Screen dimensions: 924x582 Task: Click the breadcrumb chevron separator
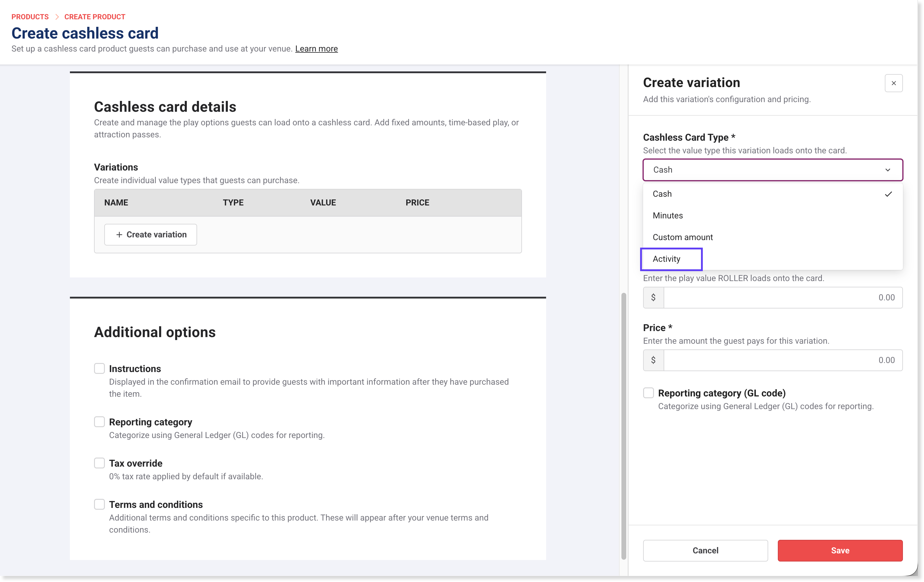point(57,17)
